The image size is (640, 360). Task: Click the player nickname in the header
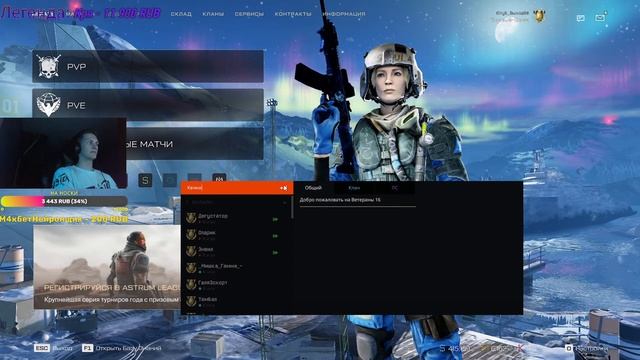click(512, 13)
